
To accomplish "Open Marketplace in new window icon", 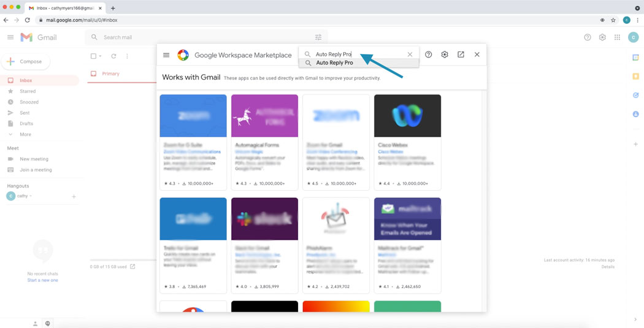I will click(461, 55).
